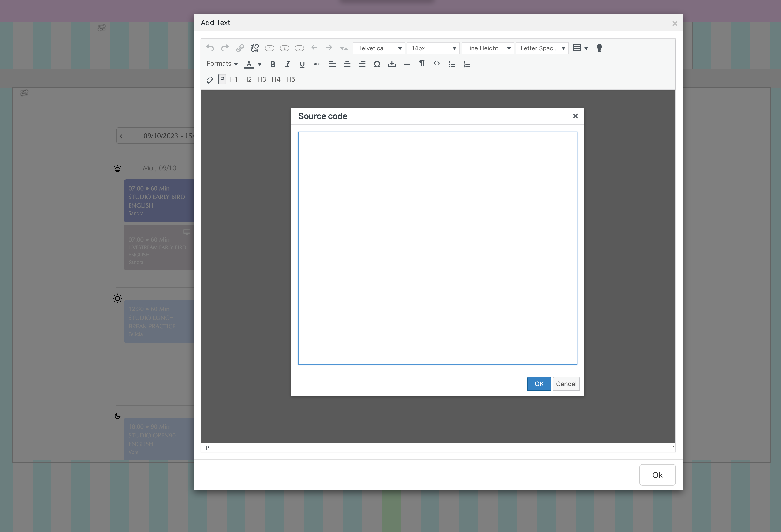The image size is (781, 532).
Task: Expand the Line Height dropdown
Action: point(488,48)
